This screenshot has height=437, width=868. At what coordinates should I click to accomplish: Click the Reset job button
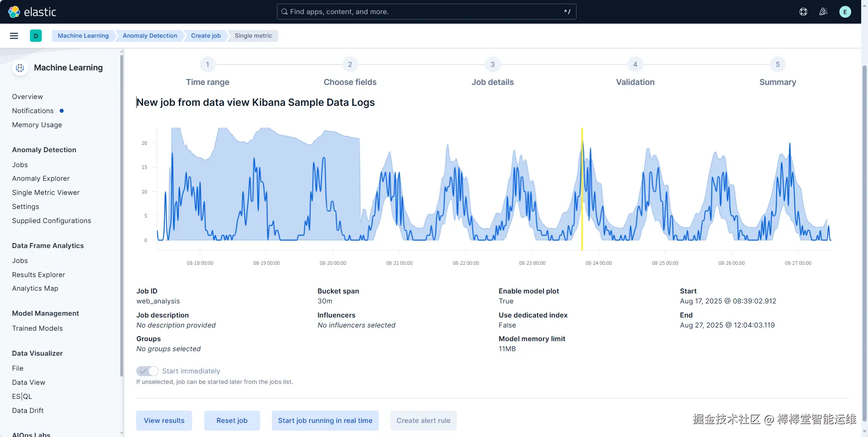coord(232,421)
